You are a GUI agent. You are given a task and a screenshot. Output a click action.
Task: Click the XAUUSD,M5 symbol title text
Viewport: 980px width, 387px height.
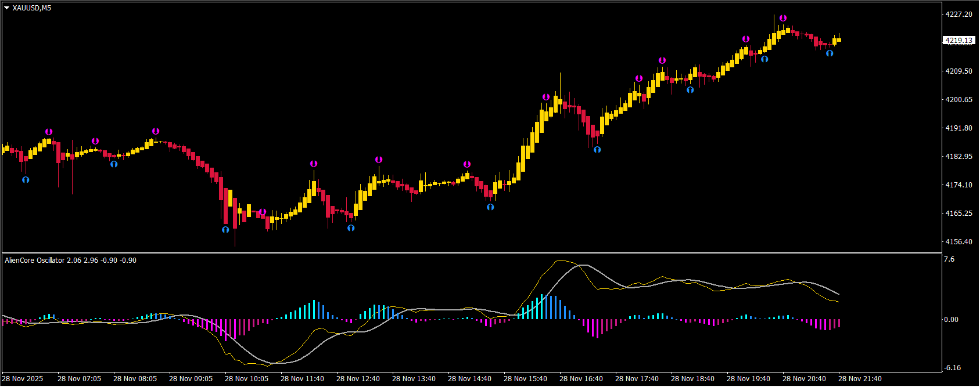31,8
